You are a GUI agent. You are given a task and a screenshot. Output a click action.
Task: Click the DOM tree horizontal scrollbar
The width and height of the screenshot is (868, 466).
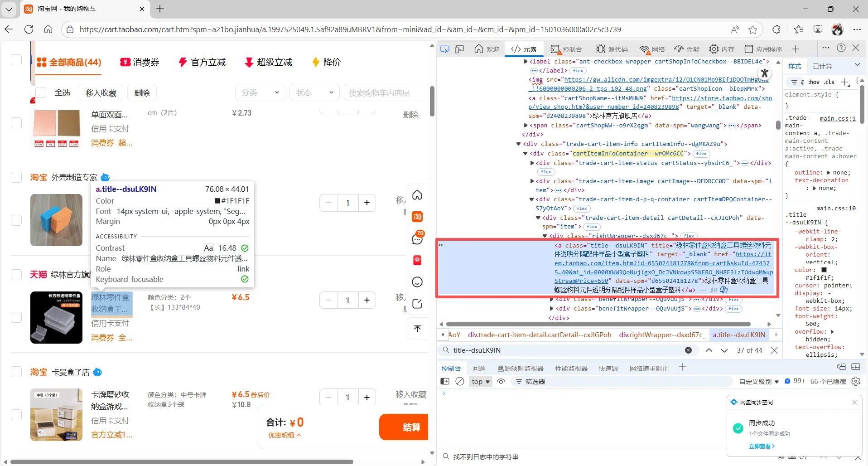pos(598,324)
